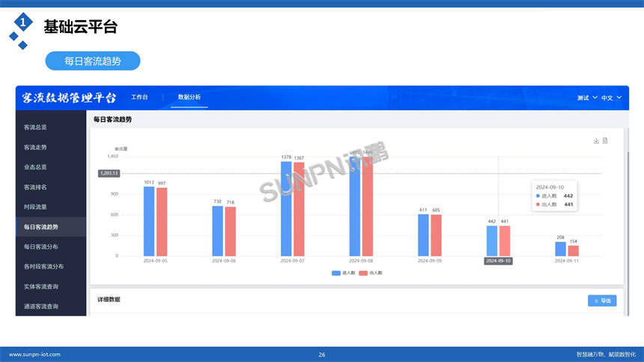Click the 客流数据管理平台 logo title
Screen dimensions: 644x362
coord(69,97)
